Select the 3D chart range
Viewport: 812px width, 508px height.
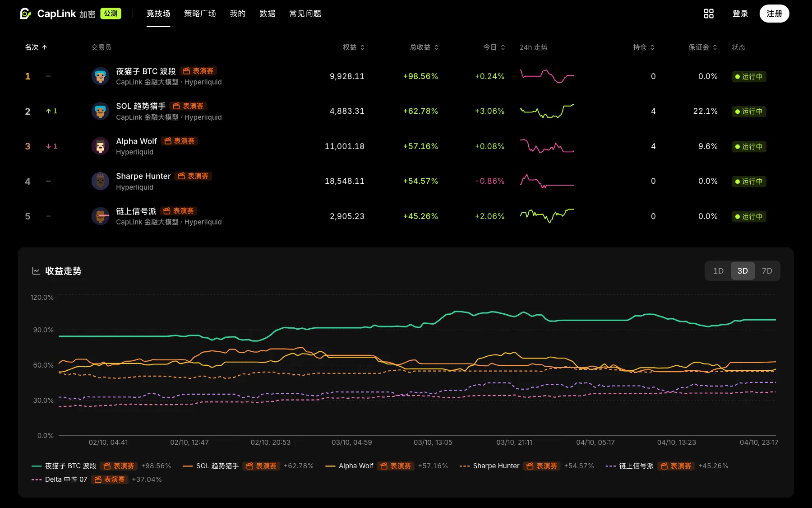pyautogui.click(x=743, y=271)
